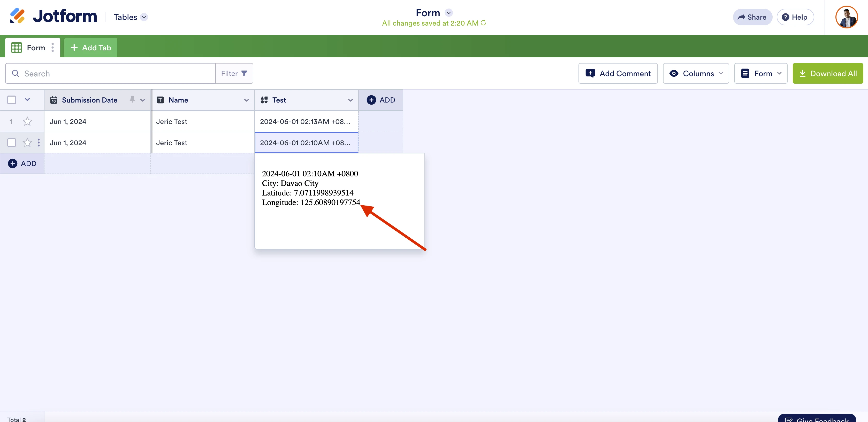The image size is (868, 422).
Task: Check the checkbox for the second row
Action: 12,143
